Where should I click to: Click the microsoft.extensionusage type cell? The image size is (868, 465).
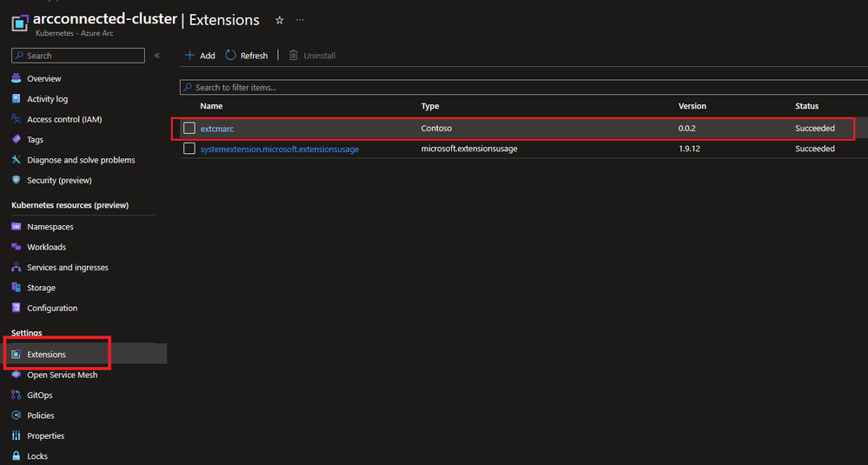(469, 149)
